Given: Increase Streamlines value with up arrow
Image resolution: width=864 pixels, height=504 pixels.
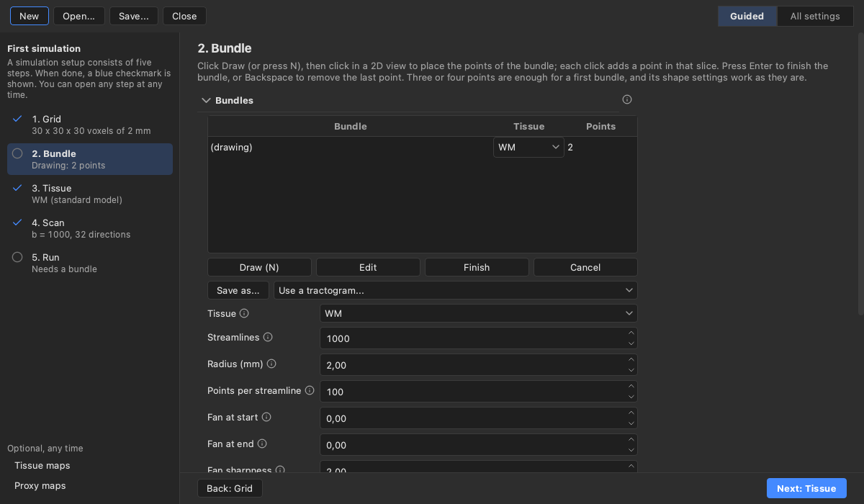Looking at the screenshot, I should [631, 333].
